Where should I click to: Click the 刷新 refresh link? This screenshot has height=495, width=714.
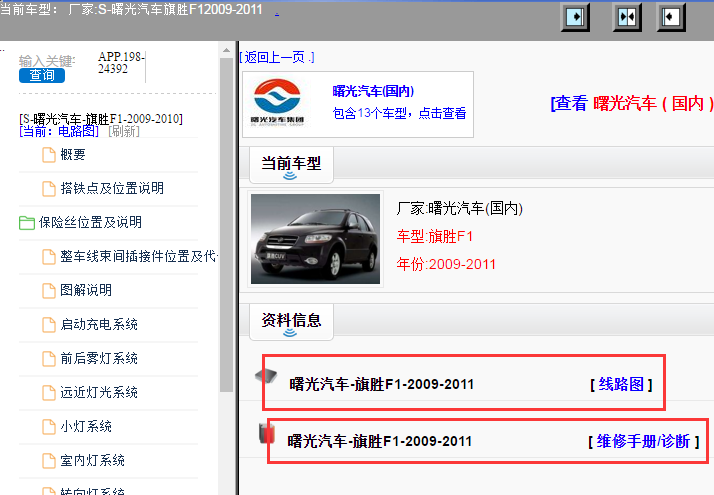coord(124,132)
